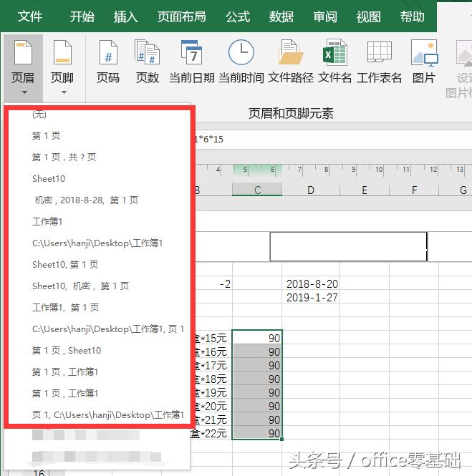
Task: Click cell containing 2019-1-27
Action: tap(311, 297)
